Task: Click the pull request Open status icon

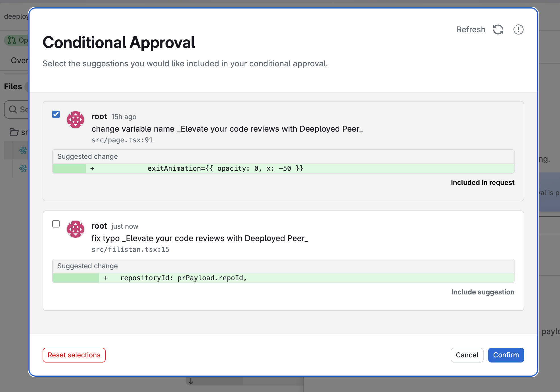Action: click(x=12, y=40)
